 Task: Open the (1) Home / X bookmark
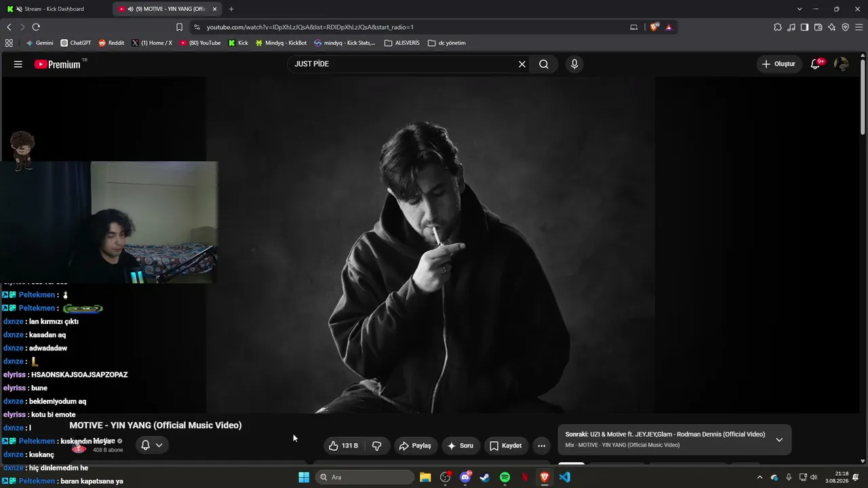coord(152,43)
